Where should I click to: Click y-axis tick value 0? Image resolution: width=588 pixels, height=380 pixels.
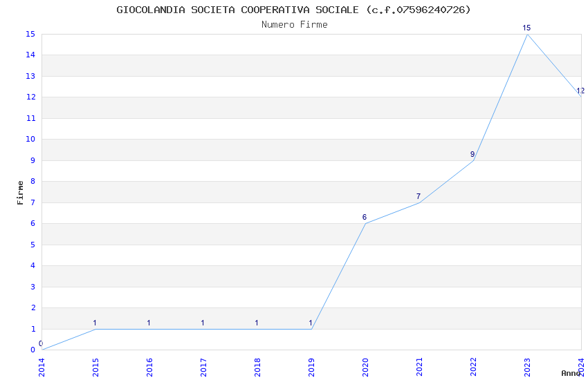point(33,350)
